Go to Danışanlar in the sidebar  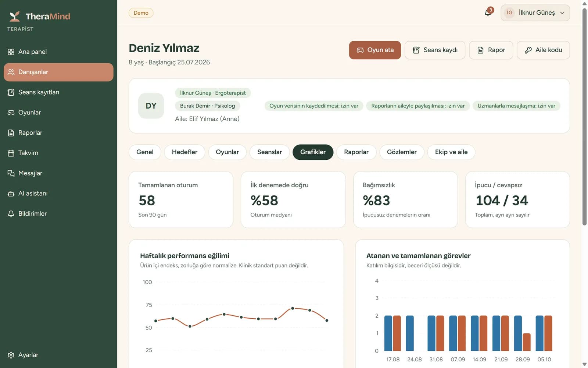tap(58, 72)
